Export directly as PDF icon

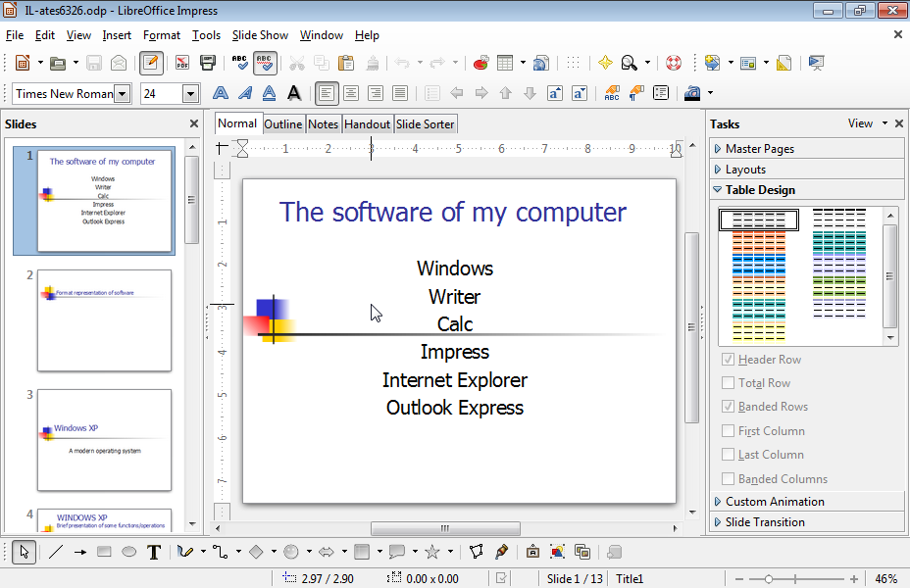pos(182,63)
